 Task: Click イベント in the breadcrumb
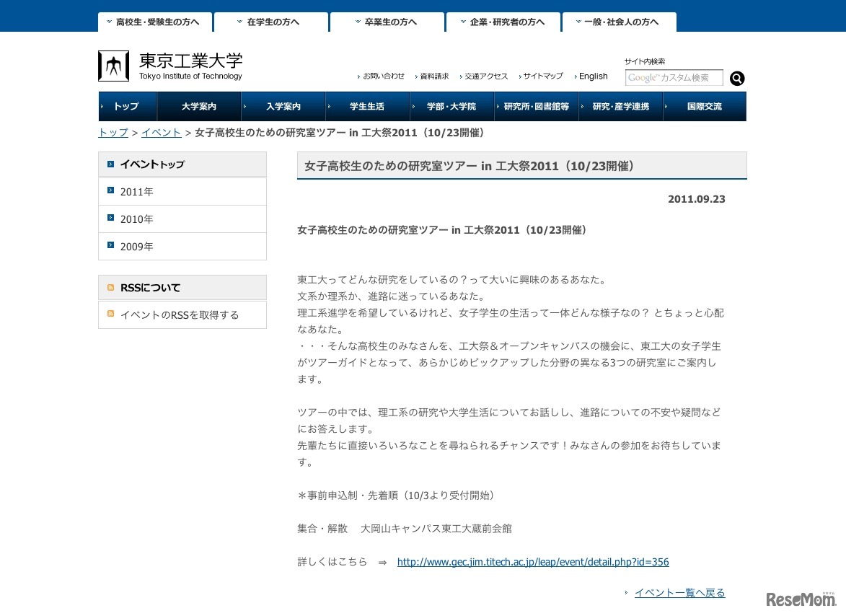pos(161,133)
